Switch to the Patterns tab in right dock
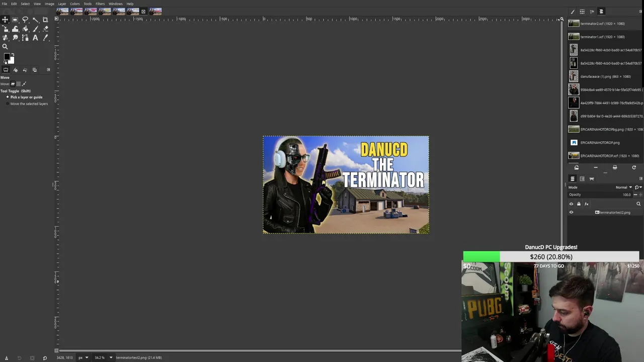Screen dimensions: 644x362 [x=582, y=12]
